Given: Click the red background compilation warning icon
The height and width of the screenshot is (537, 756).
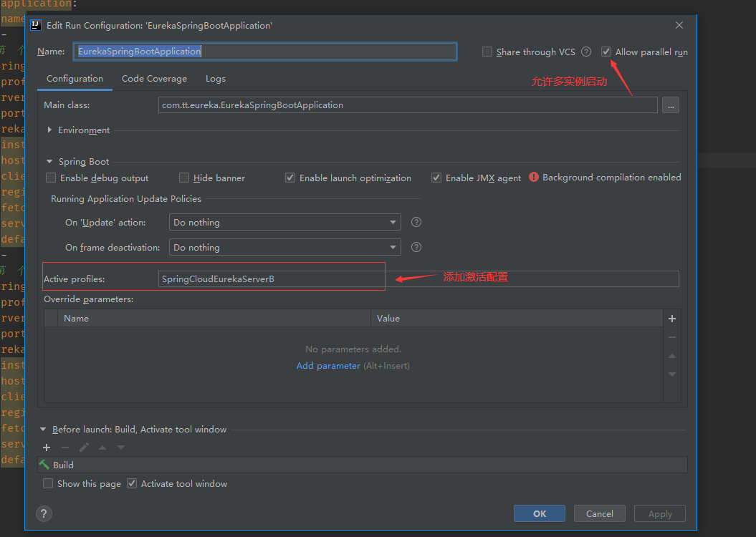Looking at the screenshot, I should pyautogui.click(x=534, y=177).
